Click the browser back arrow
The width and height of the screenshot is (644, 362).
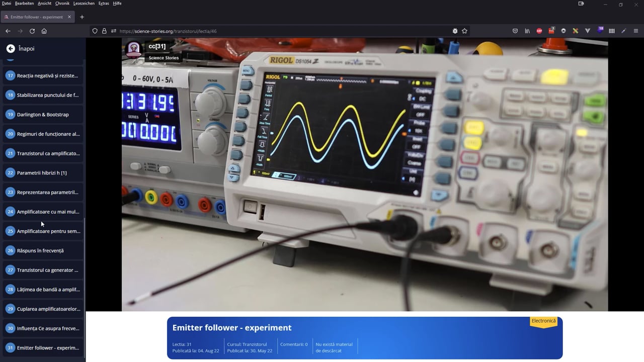click(8, 31)
